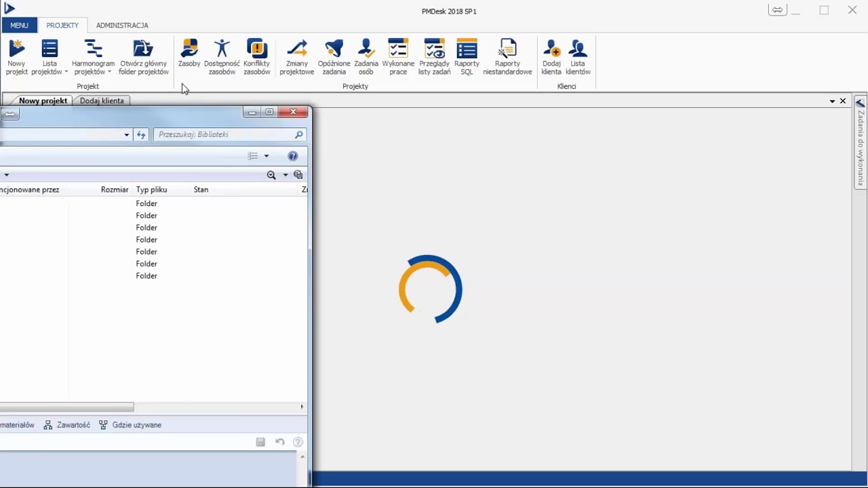Click the globe search icon beside the magnifier

pos(298,175)
